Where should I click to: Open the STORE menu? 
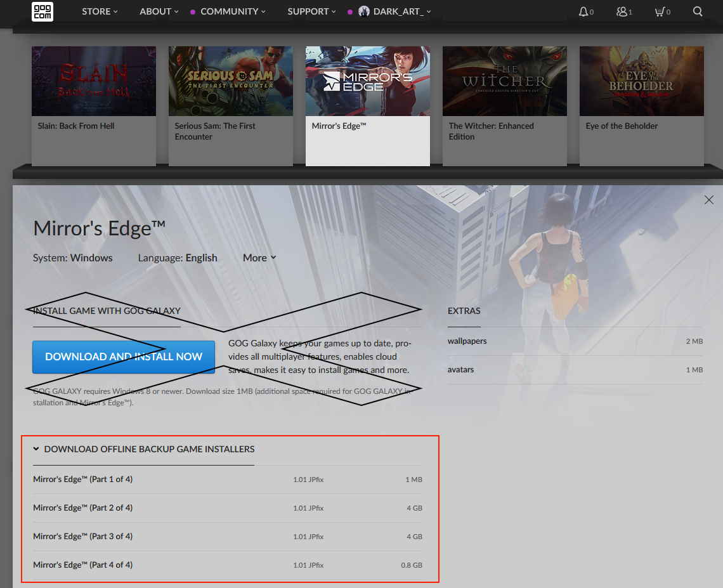(x=100, y=11)
